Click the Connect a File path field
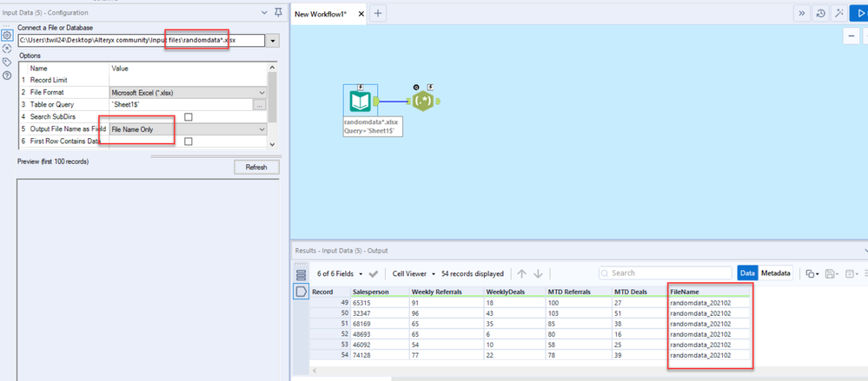This screenshot has height=381, width=868. click(141, 41)
